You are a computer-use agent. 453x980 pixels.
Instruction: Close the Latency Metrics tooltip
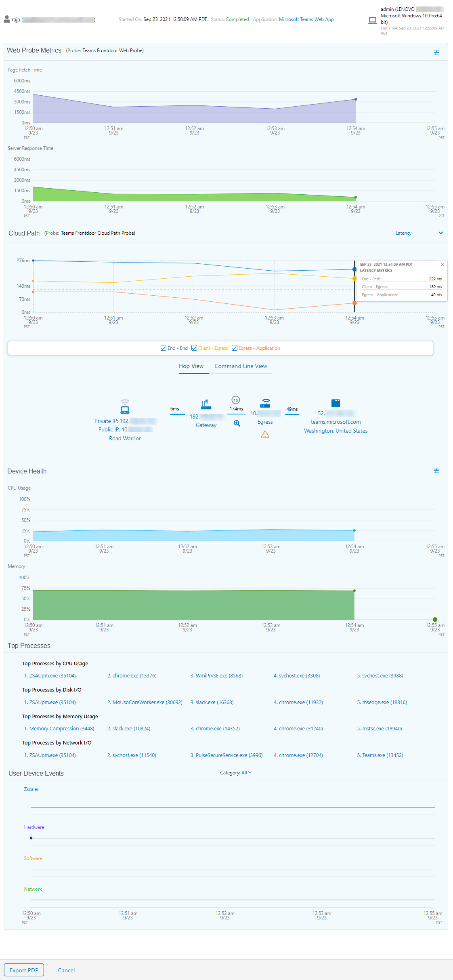pyautogui.click(x=443, y=265)
